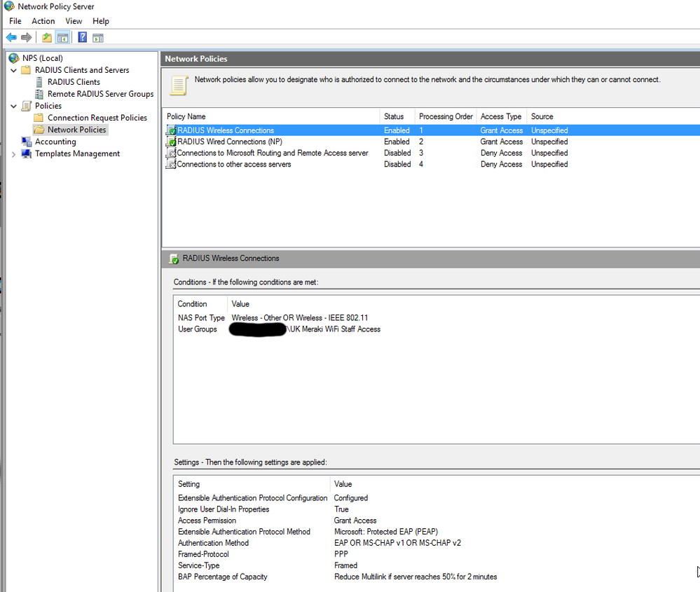Collapse the RADIUS Clients and Servers node
Image resolution: width=700 pixels, height=592 pixels.
pyautogui.click(x=14, y=70)
